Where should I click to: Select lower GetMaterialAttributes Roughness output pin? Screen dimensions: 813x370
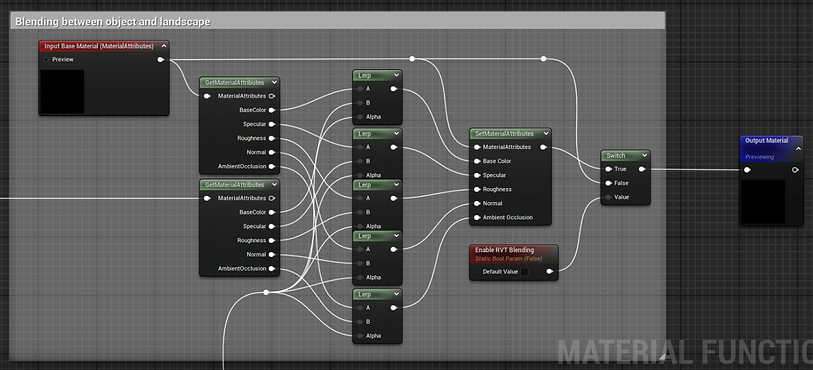272,240
